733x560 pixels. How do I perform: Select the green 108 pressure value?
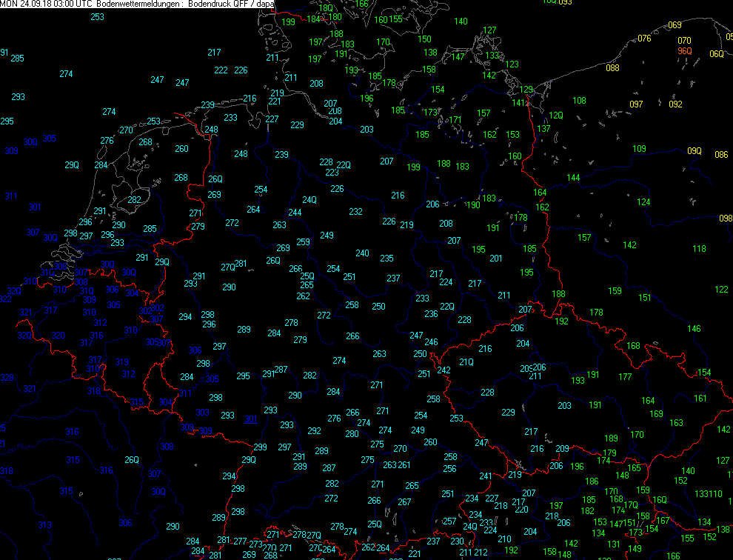(579, 101)
